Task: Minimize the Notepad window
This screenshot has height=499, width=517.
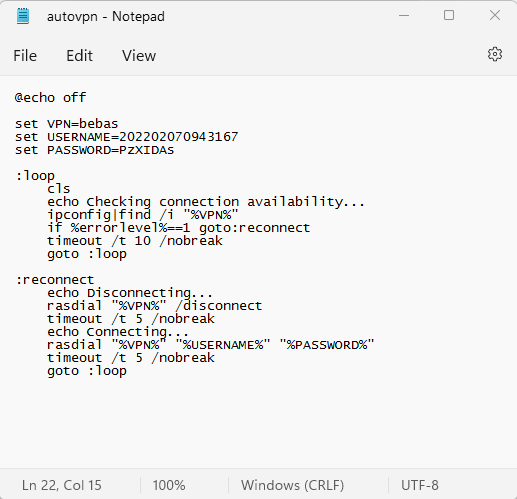Action: click(404, 15)
